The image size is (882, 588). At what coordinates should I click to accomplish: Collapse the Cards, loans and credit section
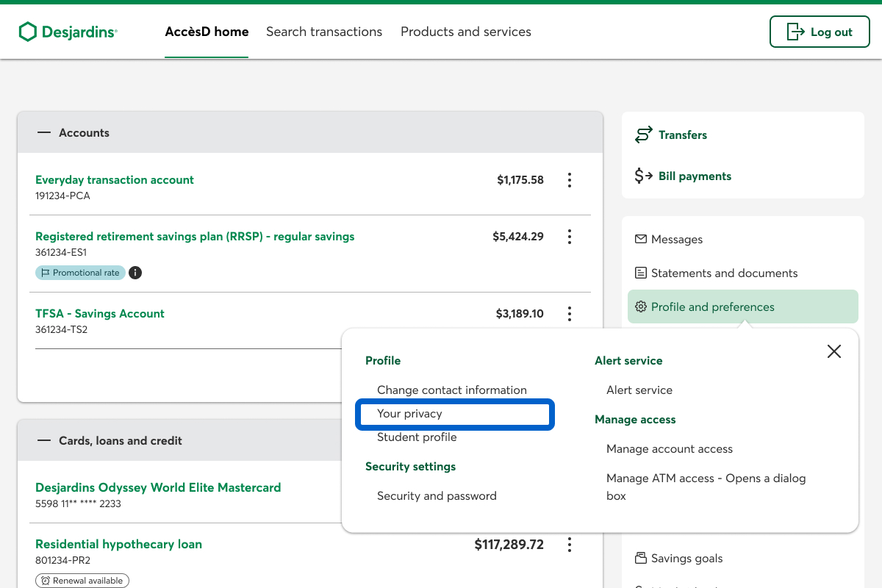click(44, 441)
